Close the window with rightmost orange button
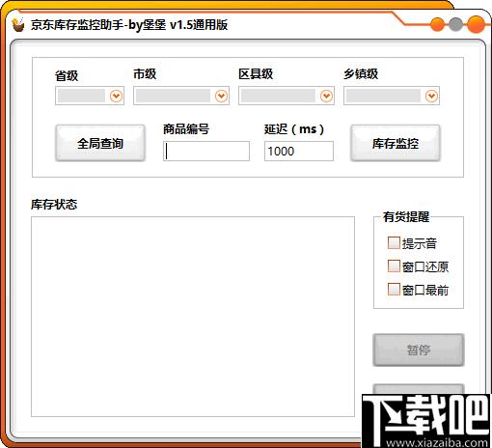This screenshot has width=492, height=448. click(476, 24)
